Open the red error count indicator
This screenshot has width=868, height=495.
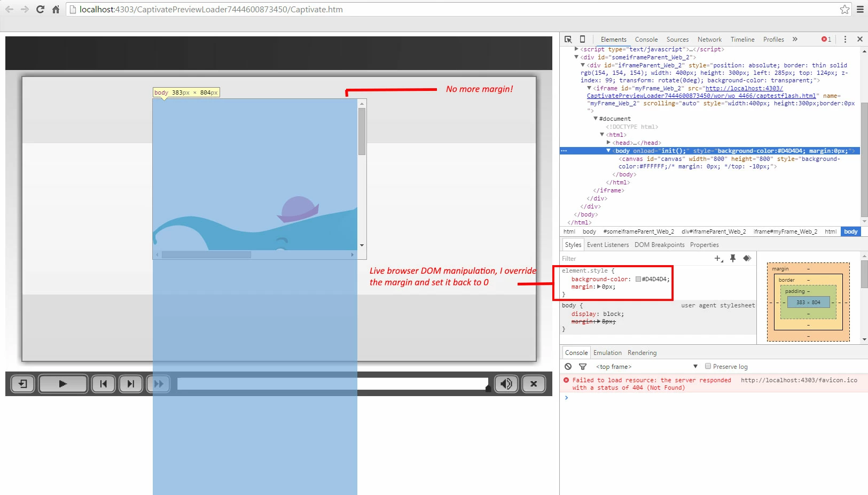[x=826, y=39]
